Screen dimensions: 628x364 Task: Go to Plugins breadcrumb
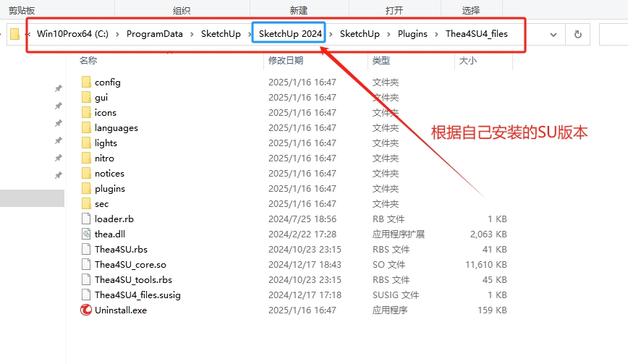click(x=412, y=34)
